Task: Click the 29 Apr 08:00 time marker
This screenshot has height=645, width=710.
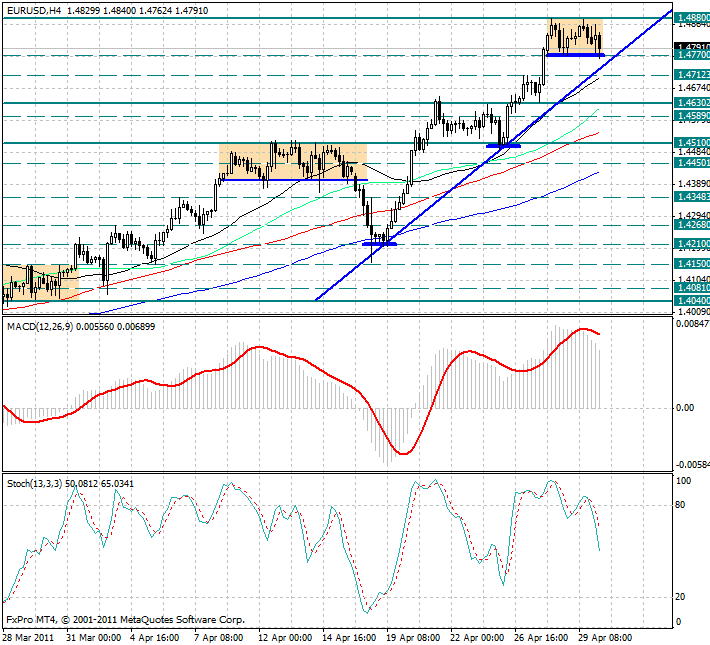Action: 606,638
